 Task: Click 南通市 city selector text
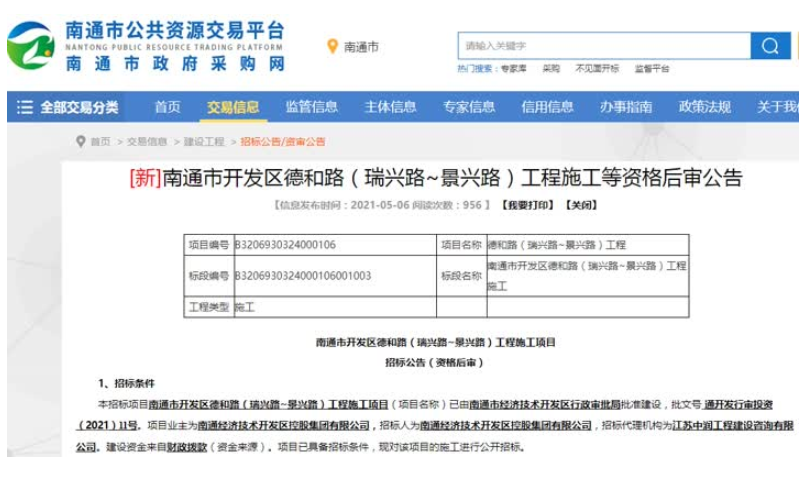tap(361, 47)
